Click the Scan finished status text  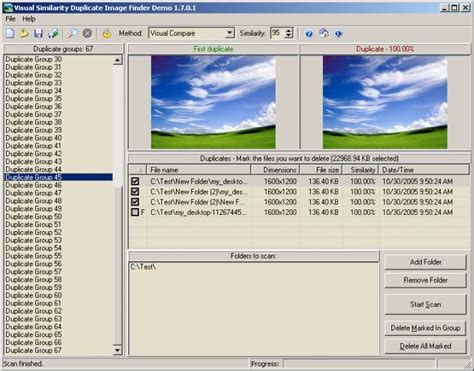coord(23,364)
